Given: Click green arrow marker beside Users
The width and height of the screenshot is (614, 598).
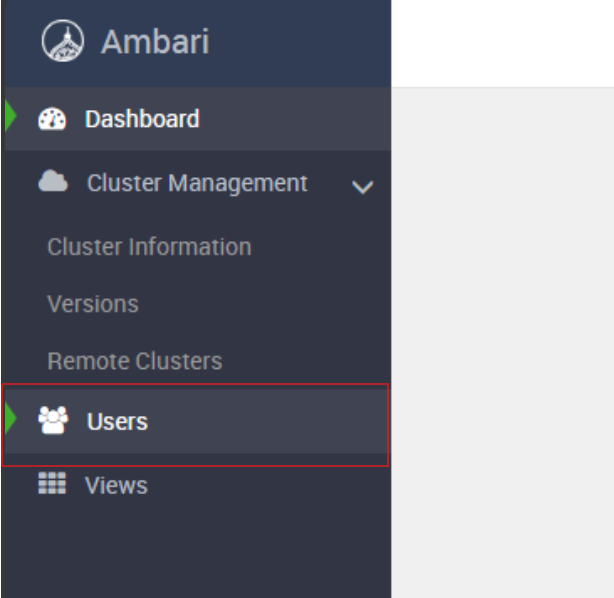Looking at the screenshot, I should pyautogui.click(x=11, y=418).
